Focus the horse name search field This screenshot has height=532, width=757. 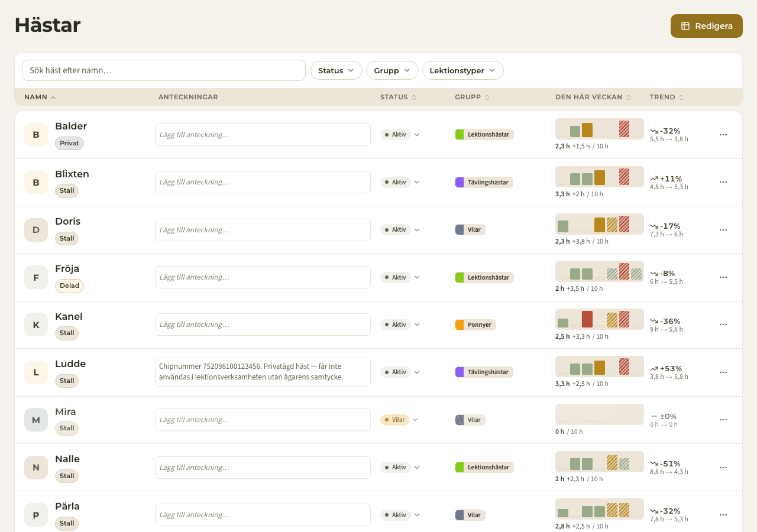pyautogui.click(x=164, y=70)
